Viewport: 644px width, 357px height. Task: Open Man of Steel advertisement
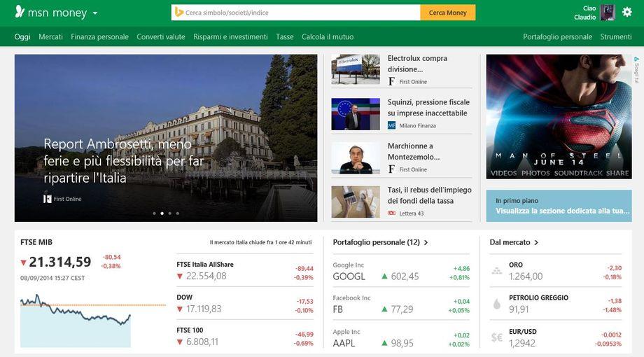point(559,117)
